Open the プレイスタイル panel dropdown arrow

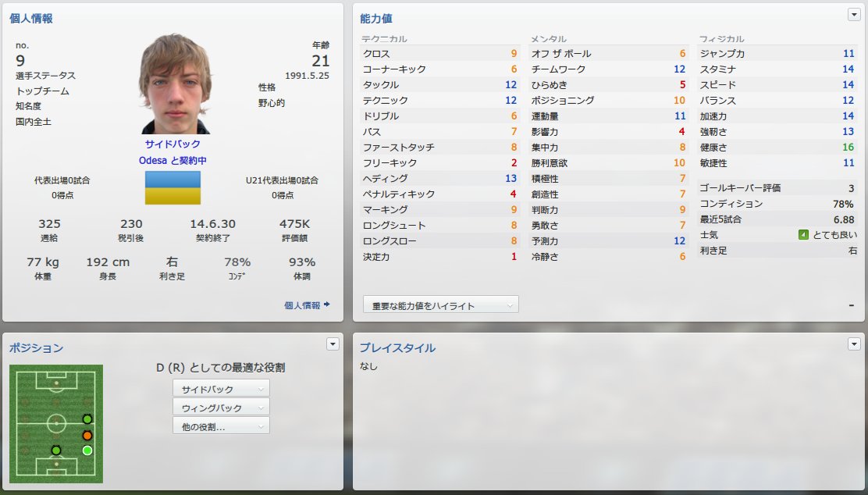coord(854,344)
